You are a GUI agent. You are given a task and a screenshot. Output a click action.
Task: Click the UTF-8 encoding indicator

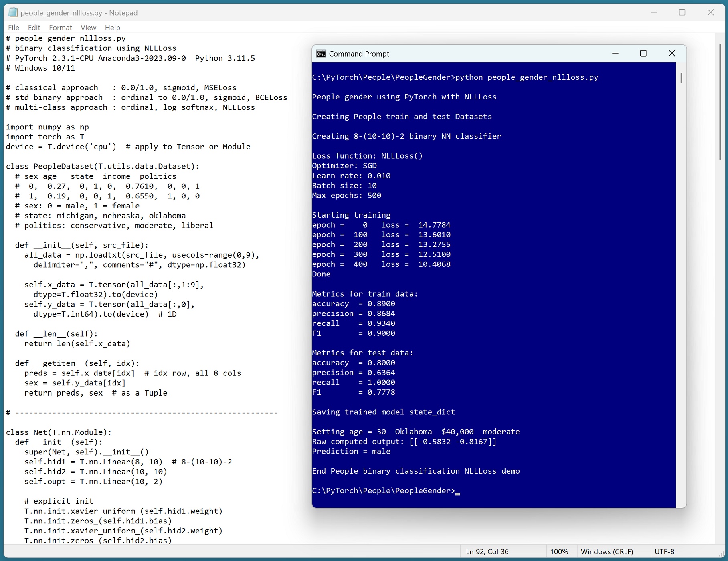pyautogui.click(x=664, y=552)
